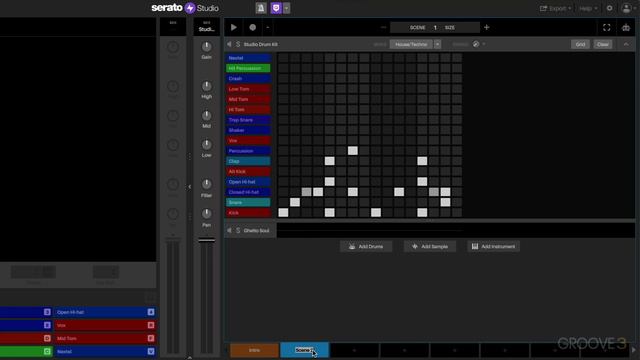Open the user account icon
This screenshot has height=360, width=640.
(x=626, y=8)
